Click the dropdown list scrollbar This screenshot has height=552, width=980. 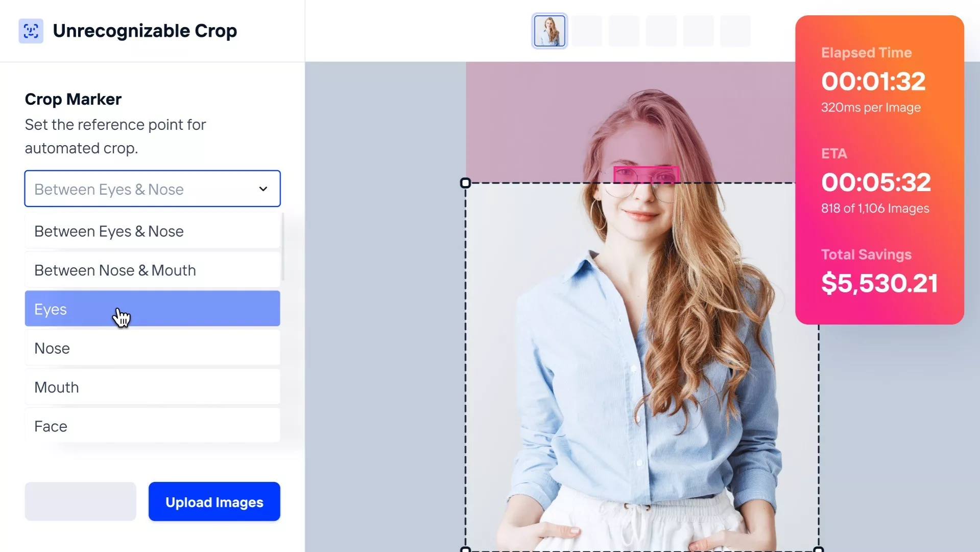coord(282,246)
